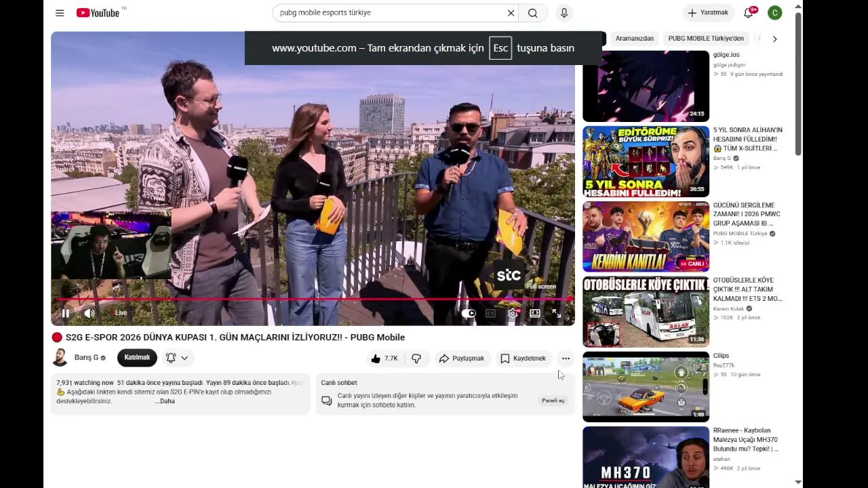The height and width of the screenshot is (488, 868).
Task: Click the Canlı sohbet chat icon
Action: pyautogui.click(x=326, y=401)
